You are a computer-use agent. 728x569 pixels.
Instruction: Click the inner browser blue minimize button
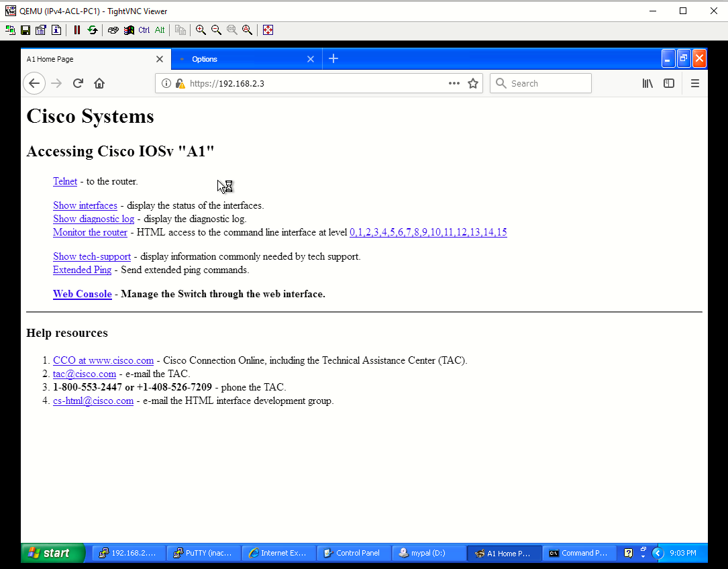(668, 58)
